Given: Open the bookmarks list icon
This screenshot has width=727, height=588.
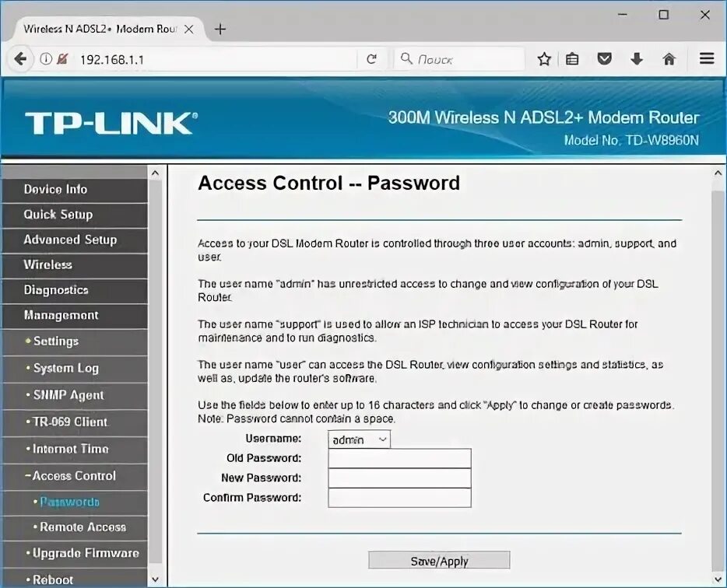Looking at the screenshot, I should [x=572, y=59].
